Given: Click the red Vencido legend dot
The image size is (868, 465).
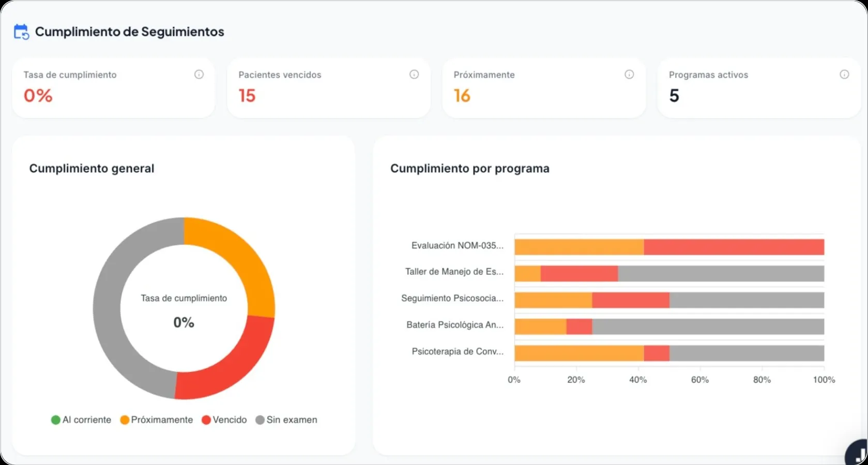Looking at the screenshot, I should pos(206,420).
